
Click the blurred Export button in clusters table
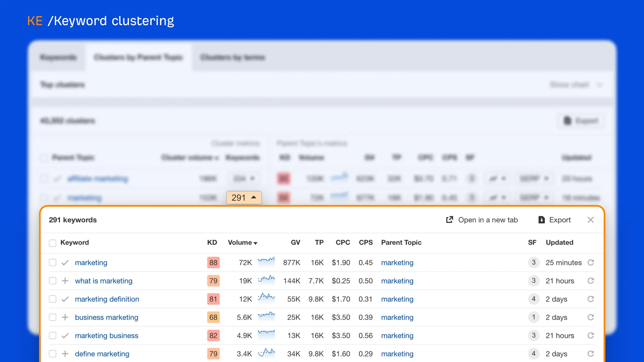tap(581, 121)
